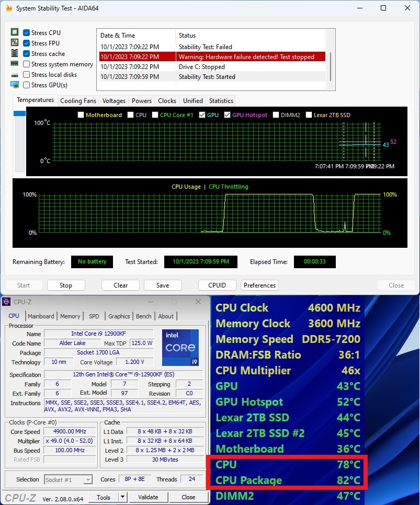Check the Lexar 2TB SSD graph checkbox
This screenshot has width=420, height=505.
click(x=309, y=115)
